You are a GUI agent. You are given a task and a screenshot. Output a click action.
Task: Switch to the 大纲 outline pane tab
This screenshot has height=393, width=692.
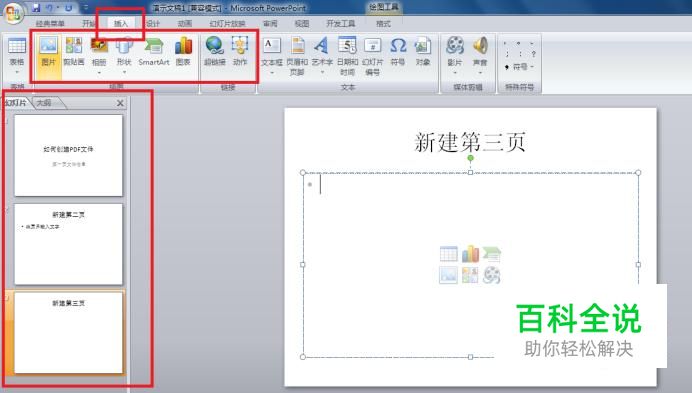tap(44, 103)
